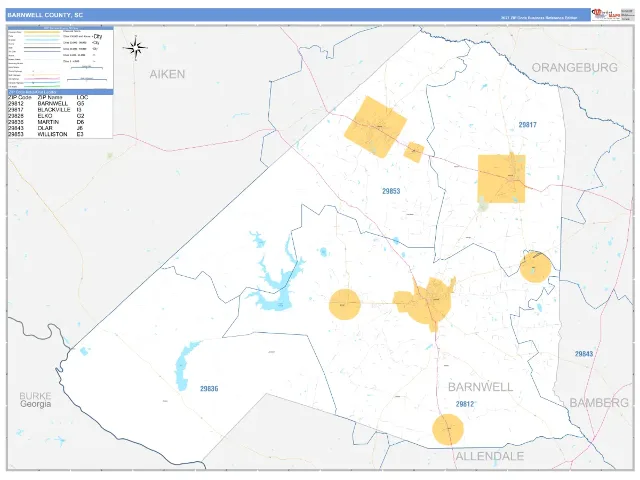Viewport: 640px width, 480px height.
Task: Click ZIP code label 29812 on the map
Action: (465, 404)
